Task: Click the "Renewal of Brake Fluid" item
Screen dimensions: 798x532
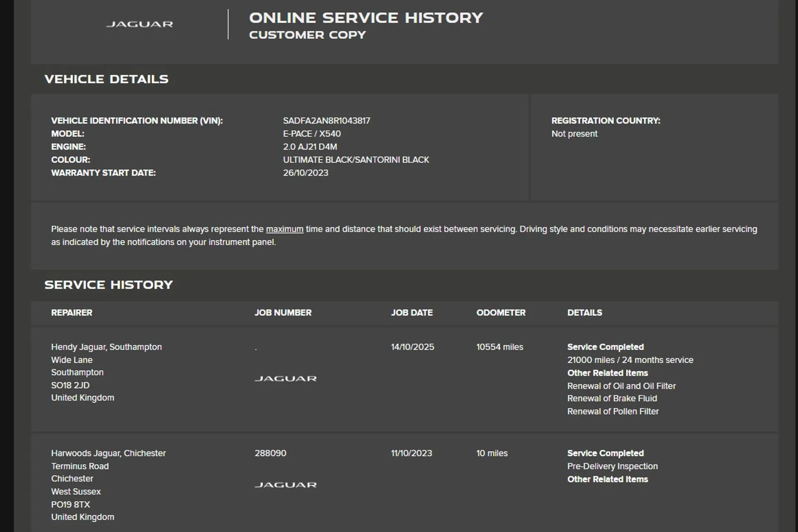Action: [612, 398]
